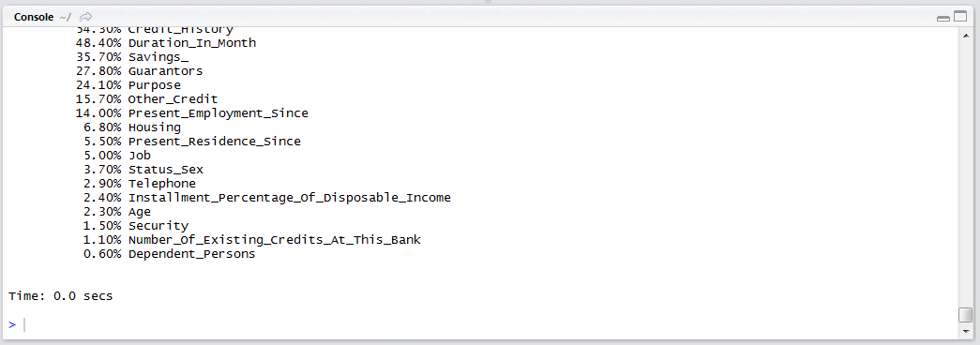Click the scrollbar down arrow
This screenshot has width=980, height=345.
point(965,331)
